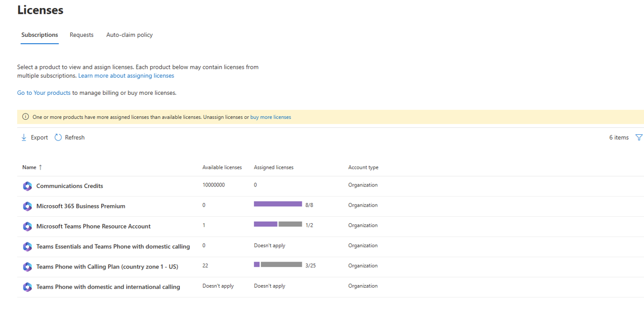This screenshot has width=644, height=334.
Task: Click Organization in Microsoft 365 Business Premium row
Action: point(363,206)
